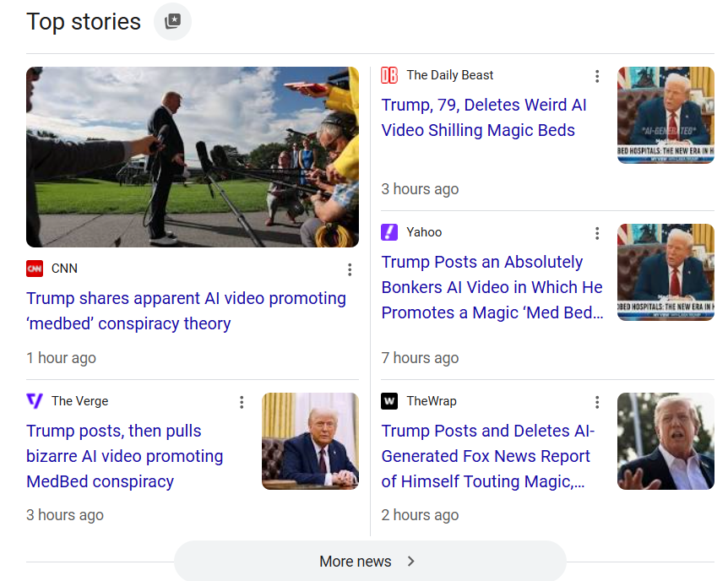This screenshot has width=728, height=581.
Task: Open more options for The Daily Beast story
Action: tap(597, 76)
